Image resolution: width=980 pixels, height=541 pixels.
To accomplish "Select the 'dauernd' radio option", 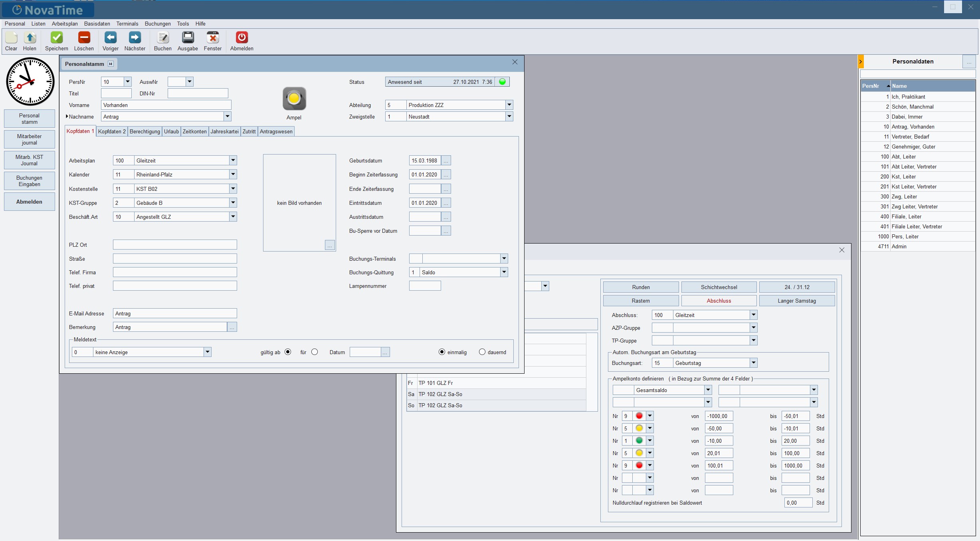I will point(482,352).
